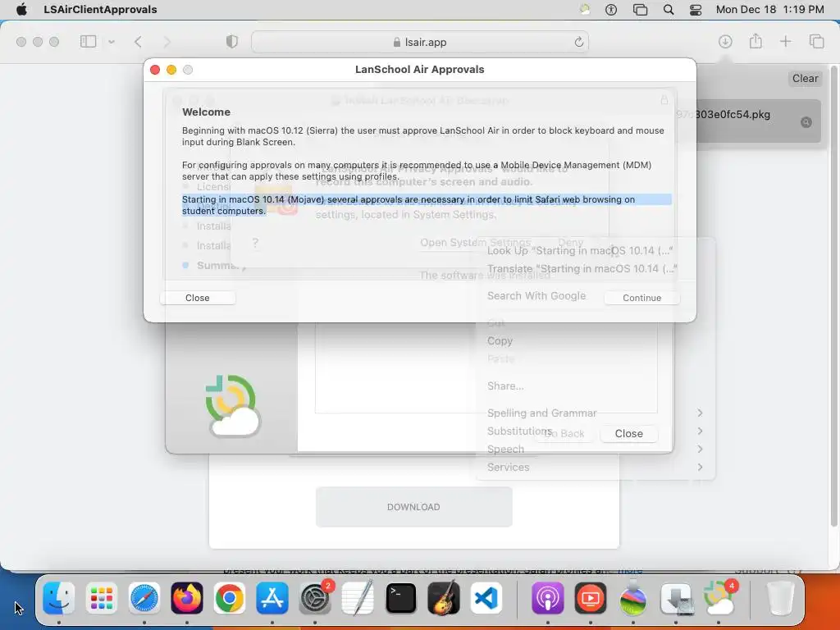The height and width of the screenshot is (630, 840).
Task: Click Continue in LanSchool Air Approvals
Action: point(641,298)
